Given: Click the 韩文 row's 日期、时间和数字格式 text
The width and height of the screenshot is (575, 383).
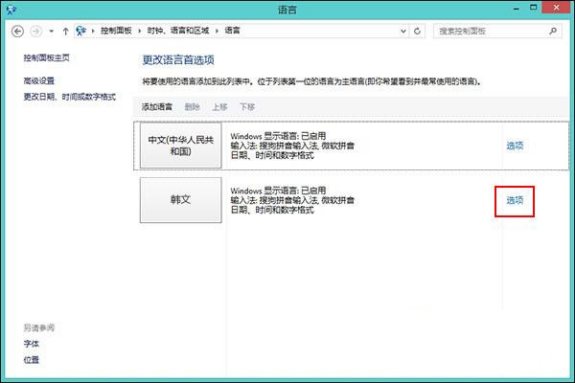Looking at the screenshot, I should [x=272, y=210].
